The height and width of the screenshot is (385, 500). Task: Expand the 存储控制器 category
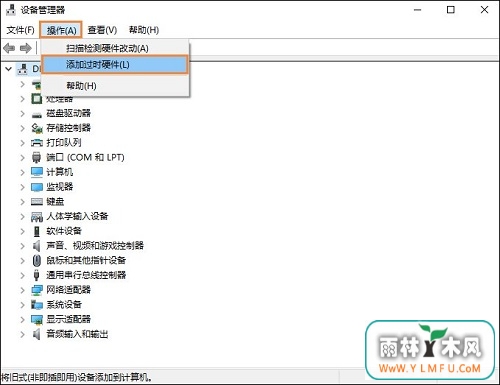click(x=22, y=128)
